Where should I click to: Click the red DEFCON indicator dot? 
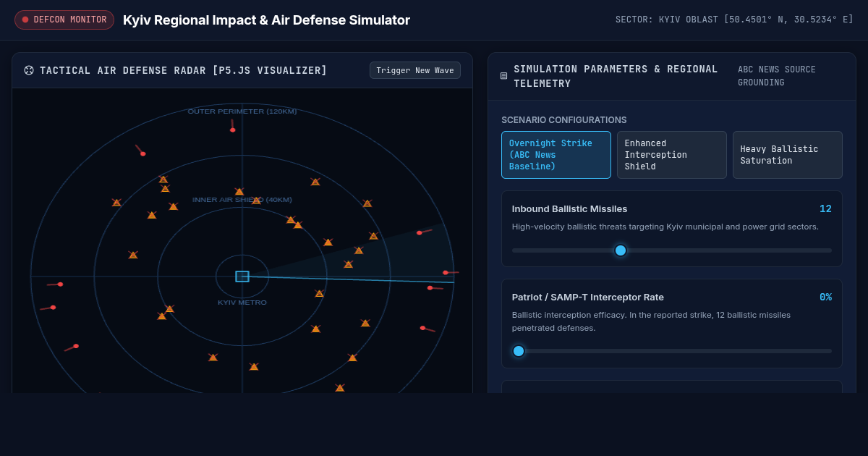coord(25,20)
